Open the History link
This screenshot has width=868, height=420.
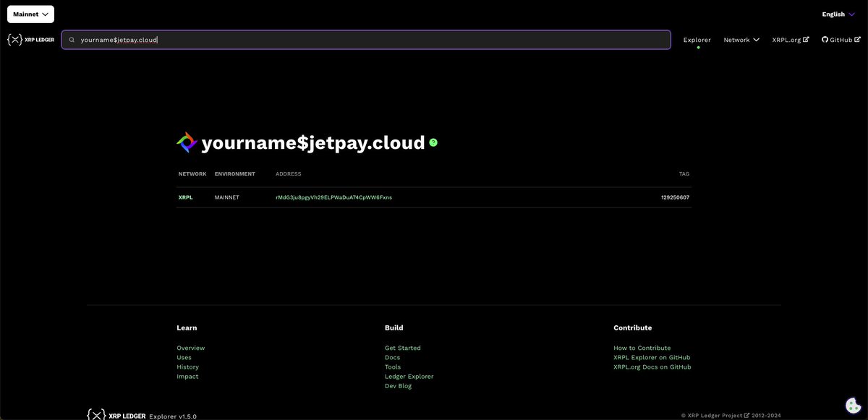187,367
